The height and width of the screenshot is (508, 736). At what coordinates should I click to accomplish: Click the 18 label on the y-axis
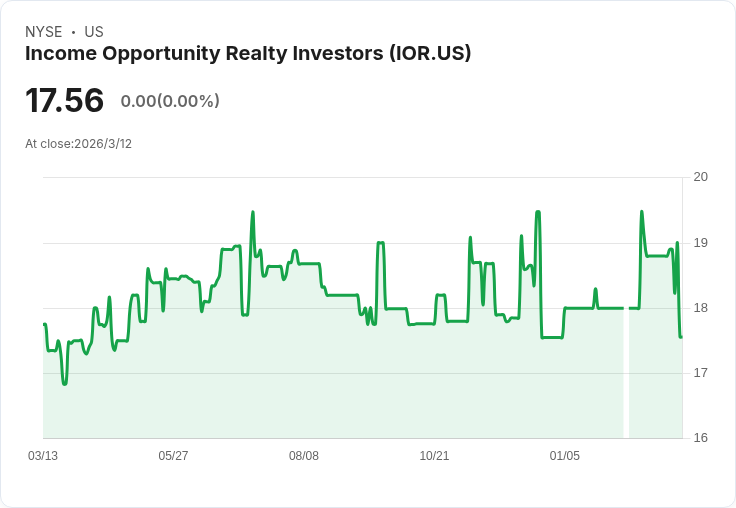701,308
